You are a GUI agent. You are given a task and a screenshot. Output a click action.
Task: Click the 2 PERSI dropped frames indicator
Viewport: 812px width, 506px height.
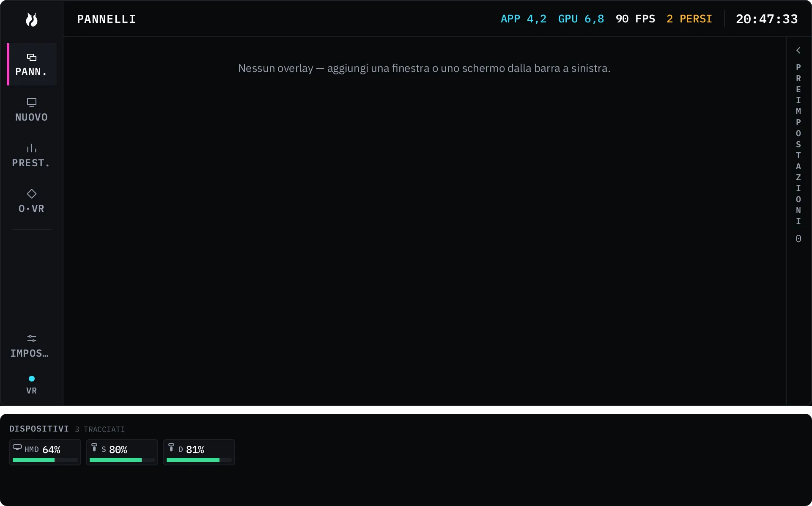689,19
